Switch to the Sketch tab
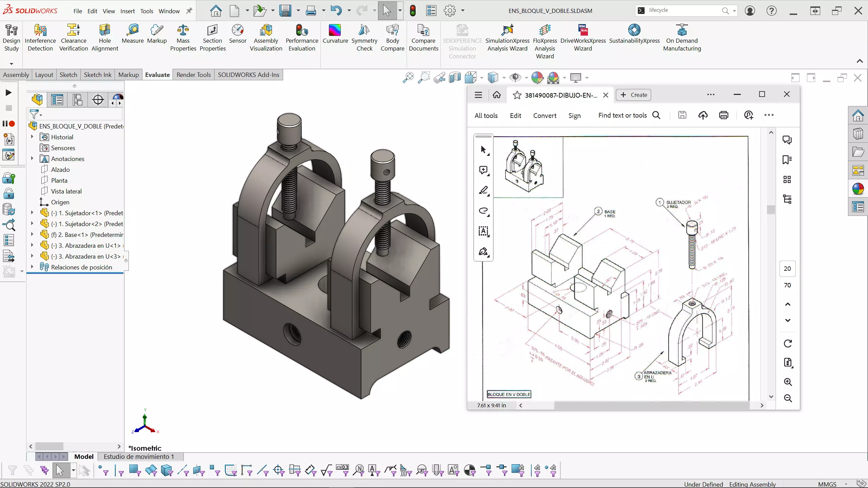Viewport: 868px width, 488px height. point(68,75)
